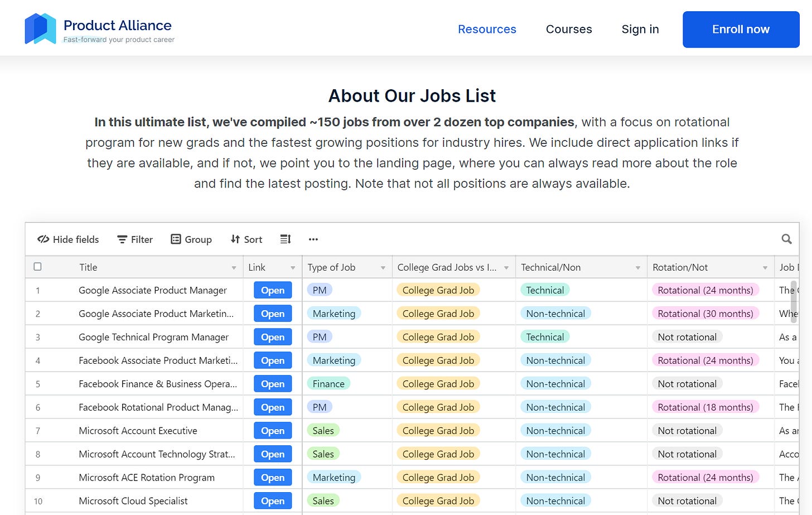Click the Product Alliance brand name
This screenshot has height=515, width=812.
click(x=118, y=25)
